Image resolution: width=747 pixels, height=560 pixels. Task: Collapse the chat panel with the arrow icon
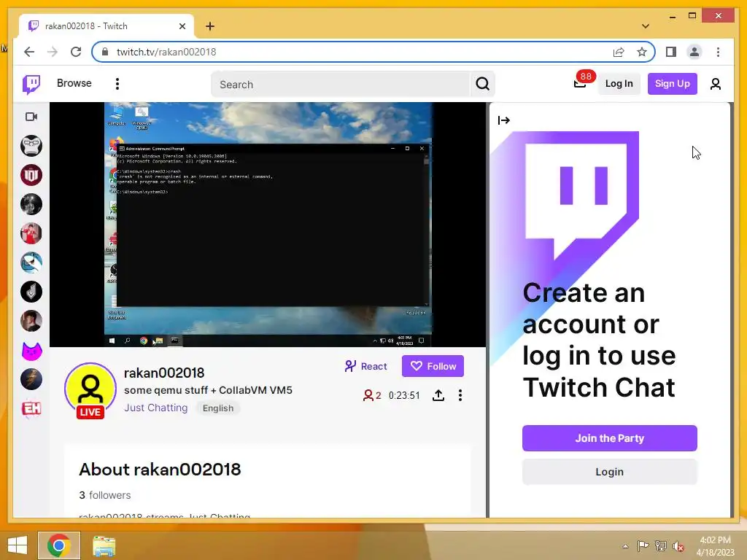504,120
